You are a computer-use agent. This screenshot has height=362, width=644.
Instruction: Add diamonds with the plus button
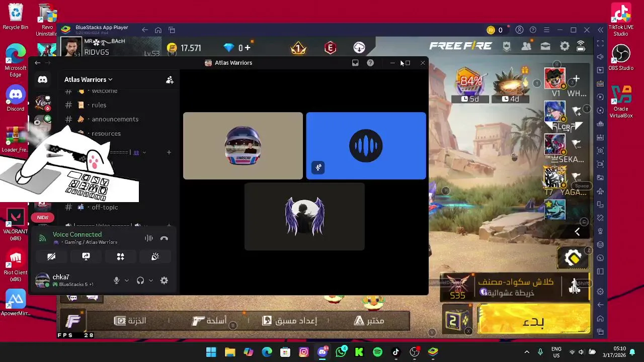(x=248, y=48)
